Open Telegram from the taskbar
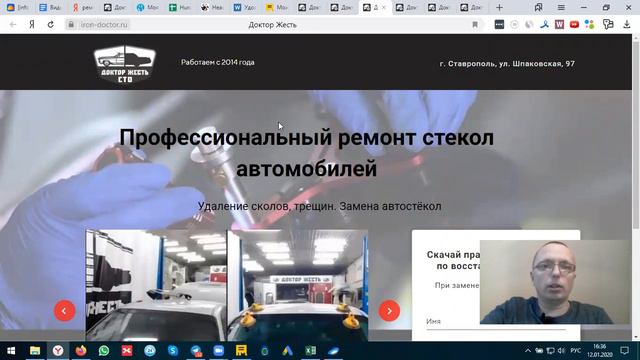This screenshot has height=360, width=640. [x=196, y=351]
